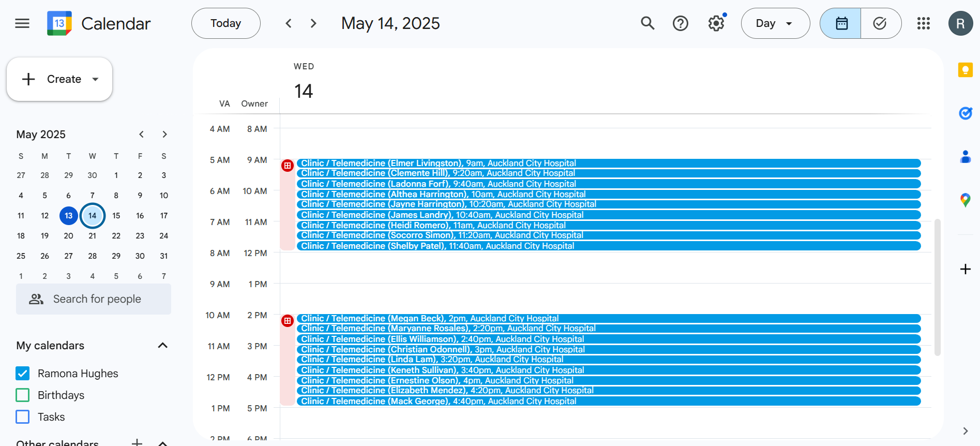Viewport: 980px width, 446px height.
Task: Open the Settings gear menu
Action: point(716,23)
